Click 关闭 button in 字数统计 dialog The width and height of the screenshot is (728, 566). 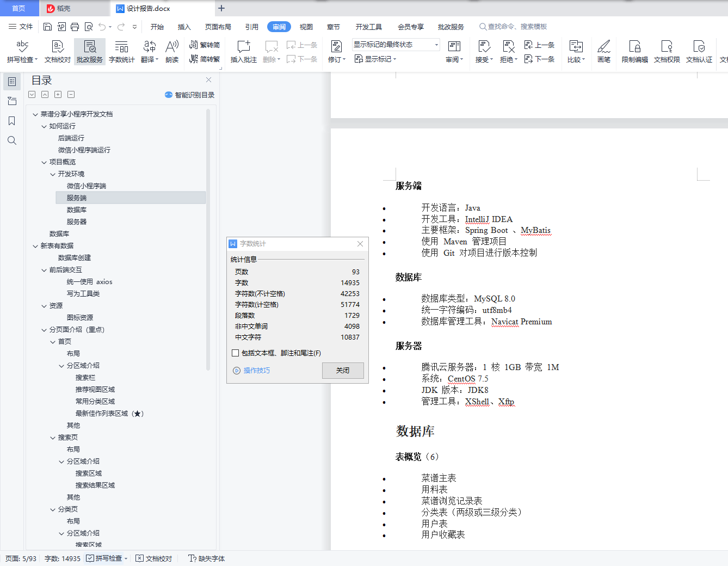click(x=343, y=370)
